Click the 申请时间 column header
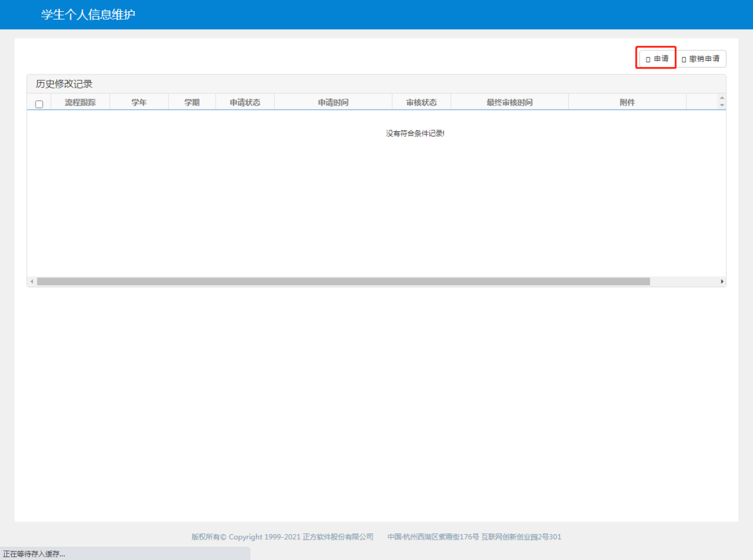The image size is (753, 560). [x=333, y=103]
